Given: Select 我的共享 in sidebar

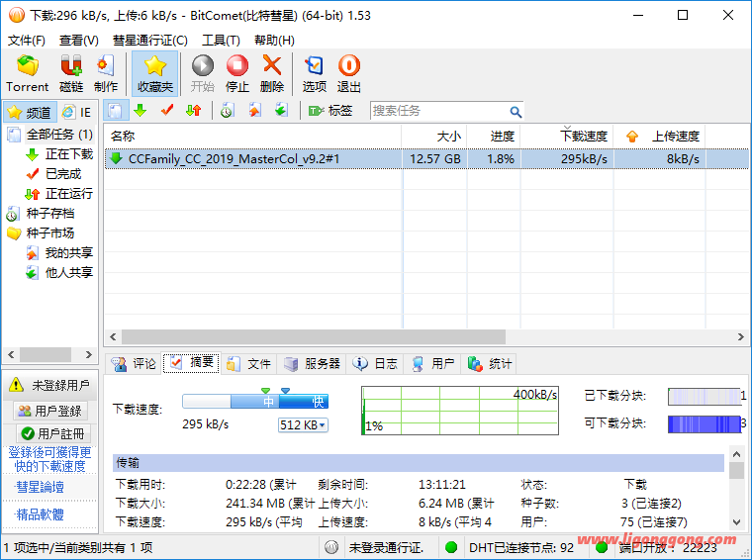Looking at the screenshot, I should 68,252.
